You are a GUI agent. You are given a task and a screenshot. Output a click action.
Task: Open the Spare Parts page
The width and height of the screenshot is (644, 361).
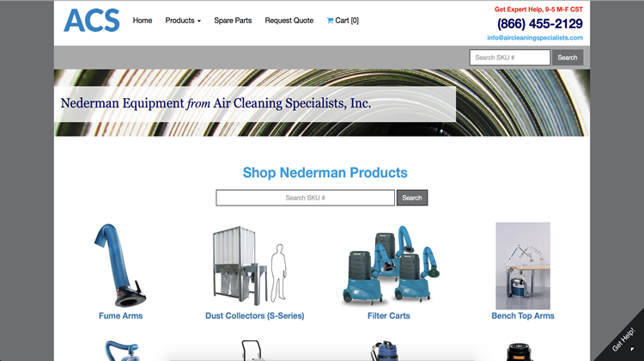[233, 21]
